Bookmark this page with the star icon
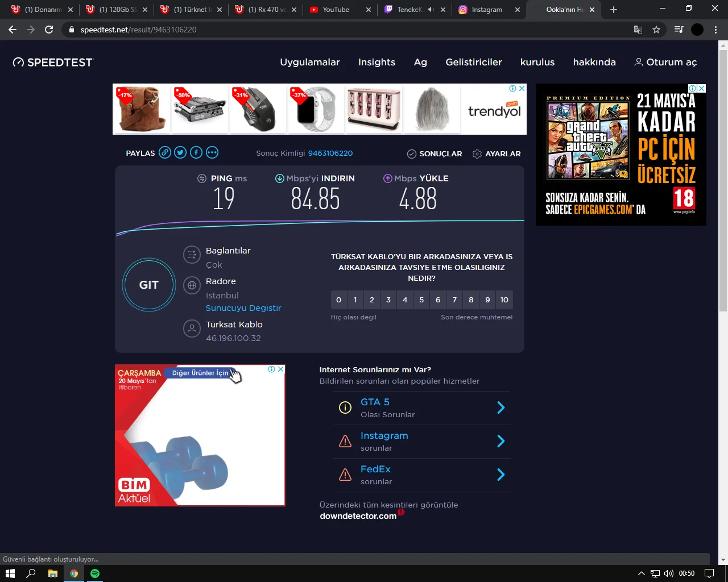 pos(656,30)
